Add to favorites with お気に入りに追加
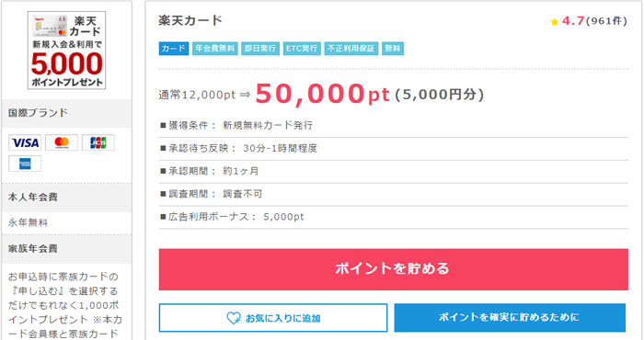This screenshot has width=644, height=340. click(273, 318)
